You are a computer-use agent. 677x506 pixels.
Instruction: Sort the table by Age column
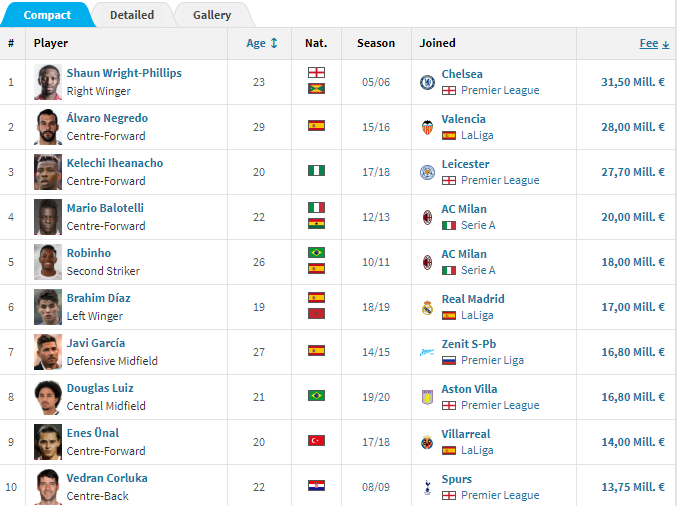pyautogui.click(x=262, y=43)
